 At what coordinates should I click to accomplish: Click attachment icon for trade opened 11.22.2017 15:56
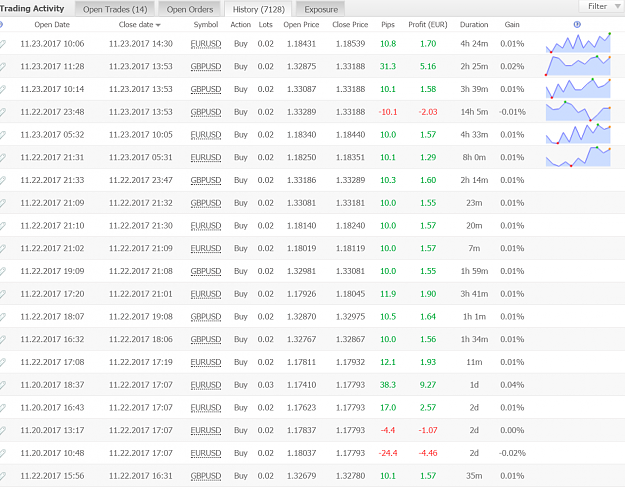3,475
